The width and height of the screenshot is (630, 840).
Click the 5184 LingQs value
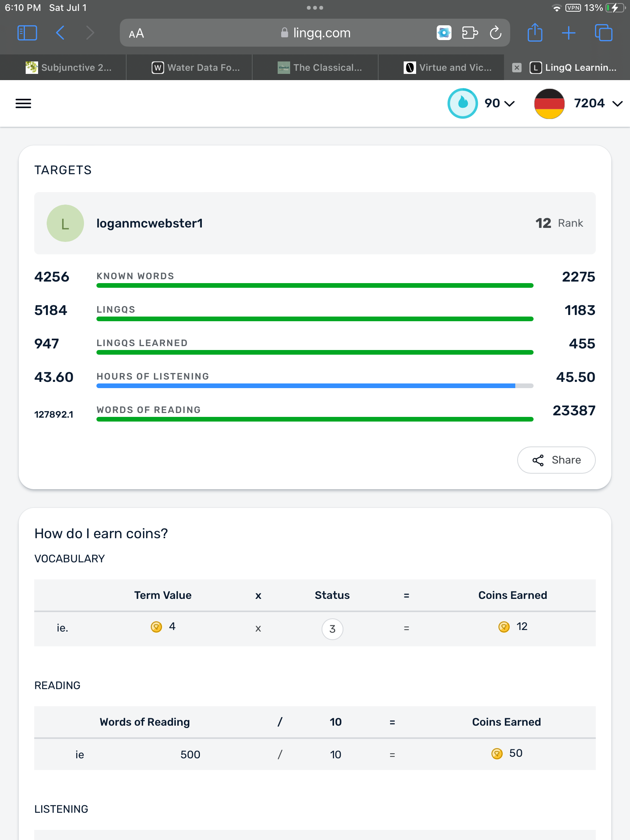51,310
